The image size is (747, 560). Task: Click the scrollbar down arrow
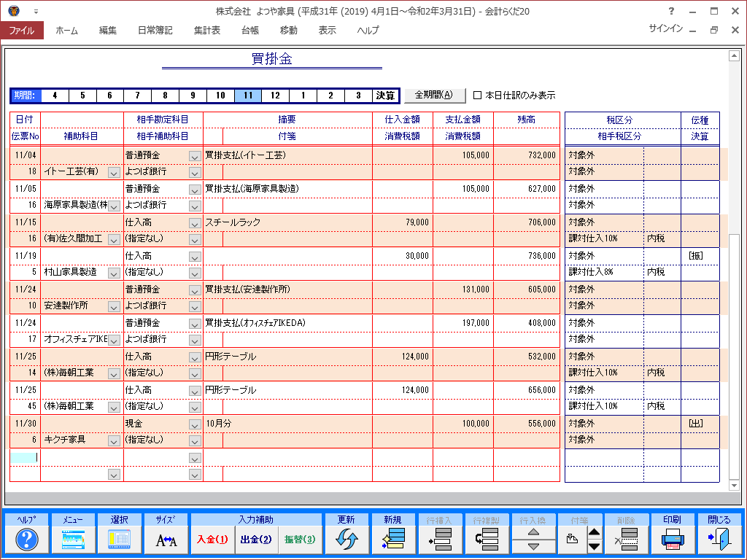734,485
